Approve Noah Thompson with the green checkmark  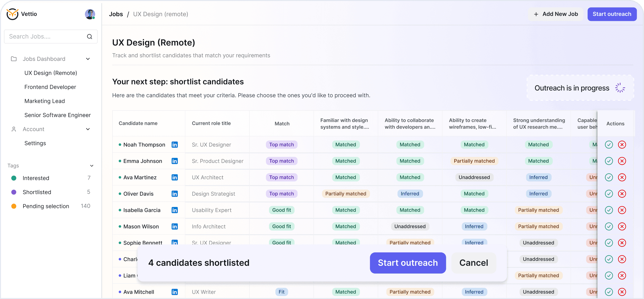pos(609,144)
